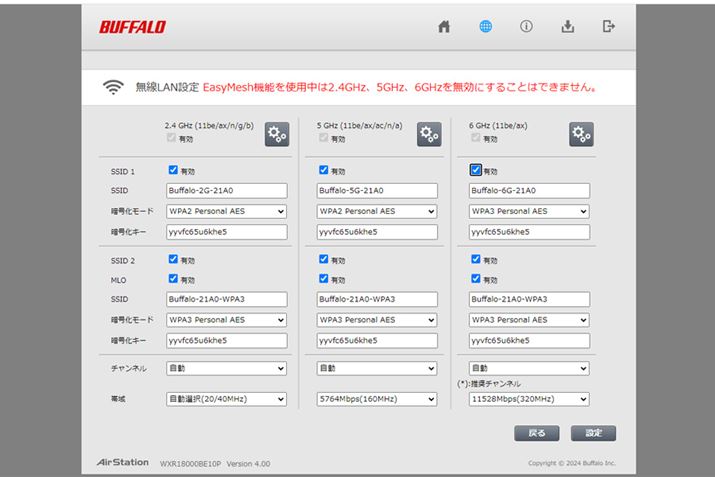Open 2.4 GHz SSID 1 encryption mode dropdown
715x477 pixels.
coord(226,211)
